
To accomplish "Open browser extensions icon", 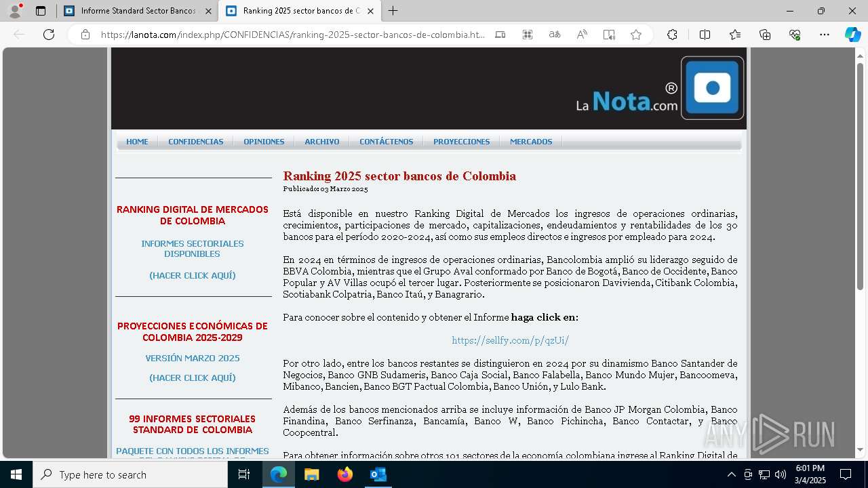I will [x=672, y=35].
